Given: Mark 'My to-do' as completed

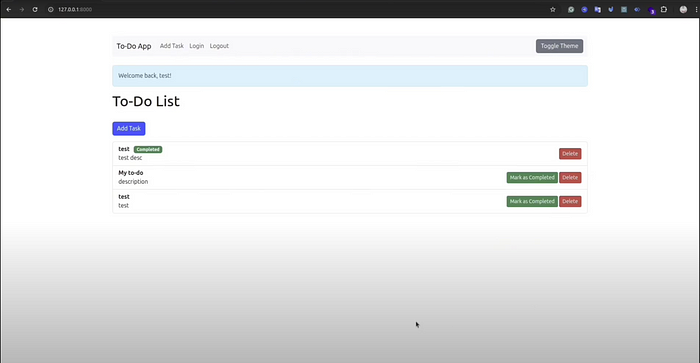Looking at the screenshot, I should tap(532, 178).
